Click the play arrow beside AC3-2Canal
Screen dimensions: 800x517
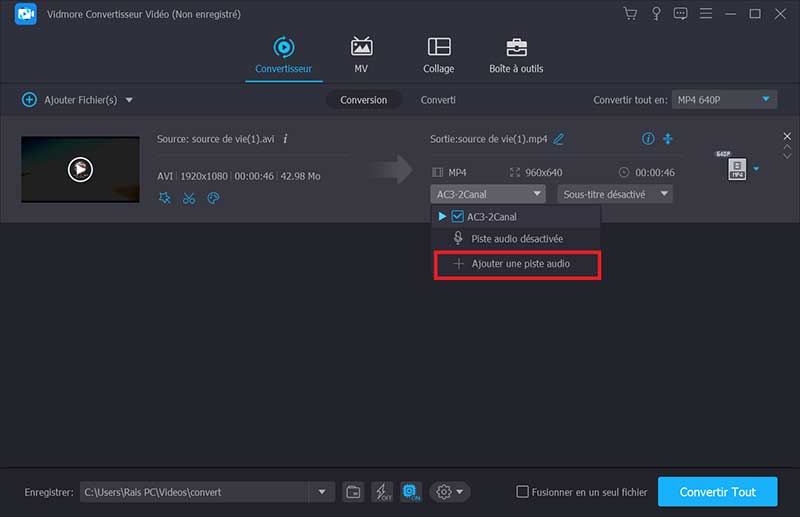442,216
